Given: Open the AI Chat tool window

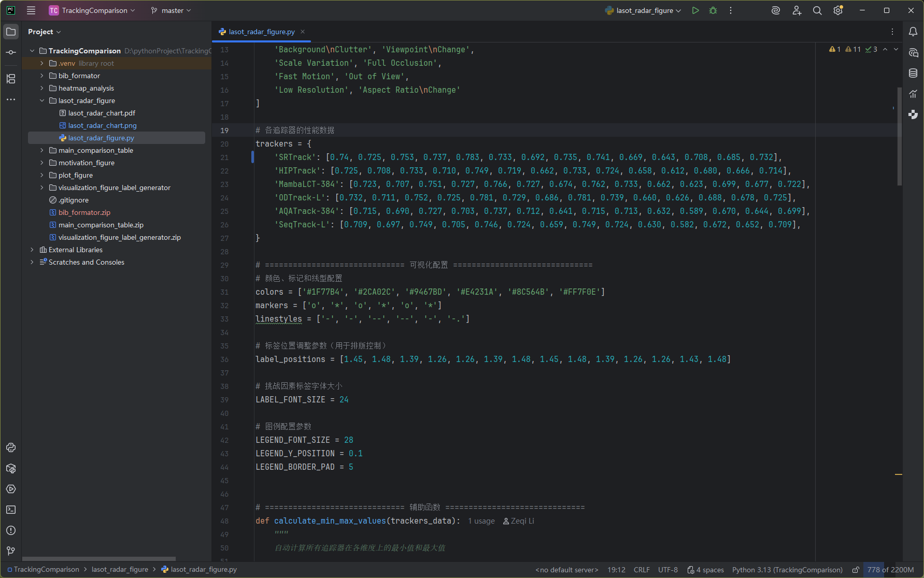Looking at the screenshot, I should (913, 52).
